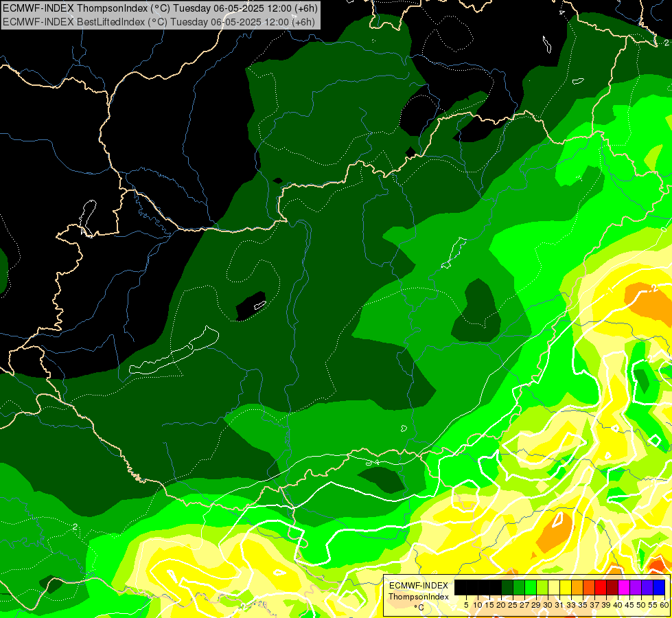Image resolution: width=672 pixels, height=618 pixels.
Task: Click the legend tick value 29
Action: pos(536,605)
